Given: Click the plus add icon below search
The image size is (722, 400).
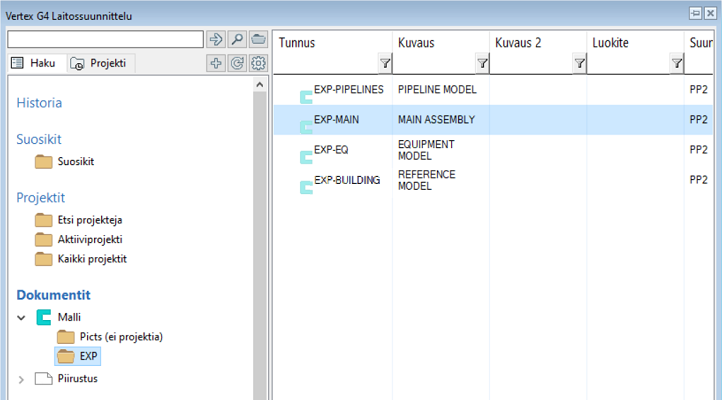Looking at the screenshot, I should tap(216, 63).
